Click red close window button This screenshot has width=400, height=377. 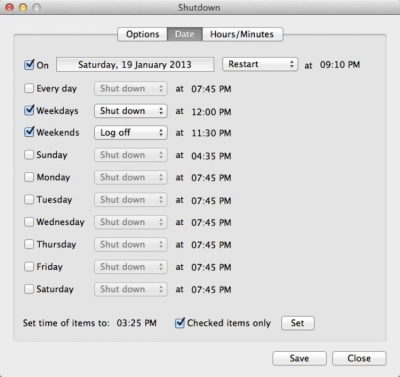[10, 7]
